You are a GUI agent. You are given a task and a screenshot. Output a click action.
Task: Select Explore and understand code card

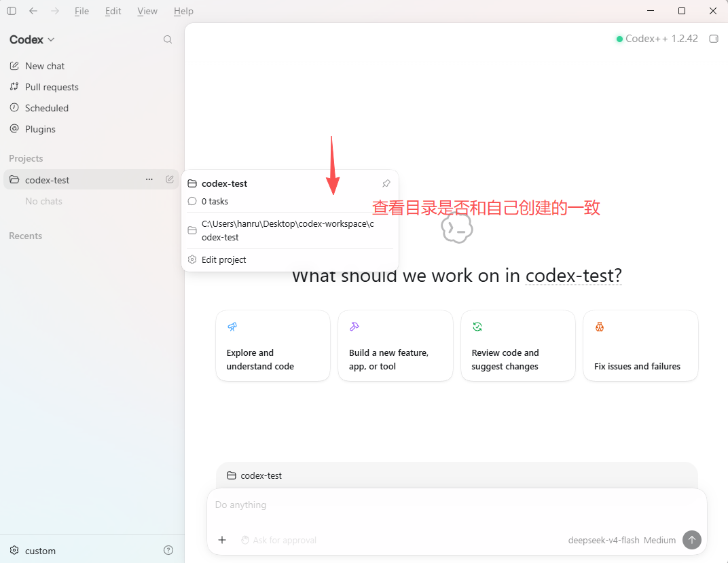tap(273, 346)
